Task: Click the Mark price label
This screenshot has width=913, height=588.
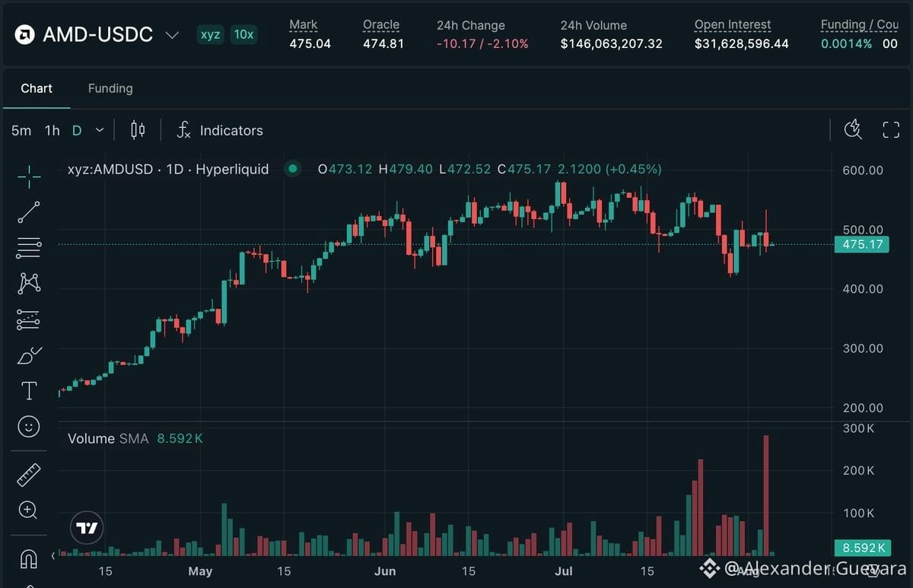Action: point(304,25)
